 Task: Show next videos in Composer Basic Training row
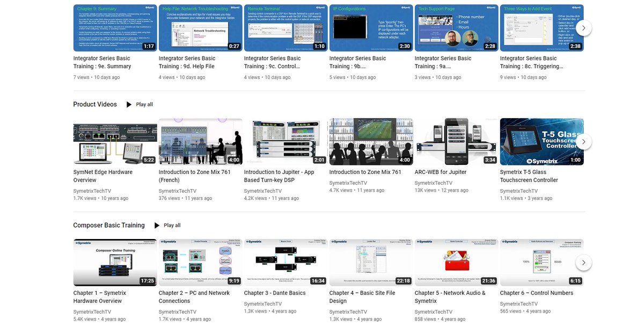[583, 263]
